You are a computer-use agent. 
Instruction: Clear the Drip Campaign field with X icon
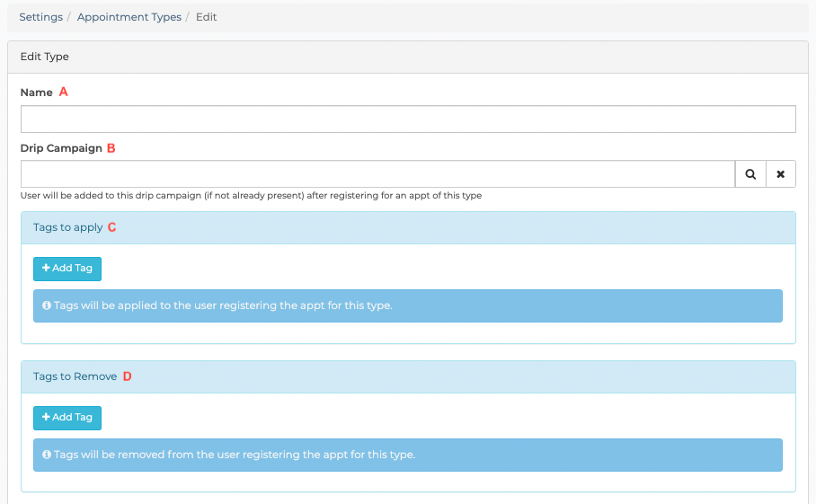coord(781,174)
